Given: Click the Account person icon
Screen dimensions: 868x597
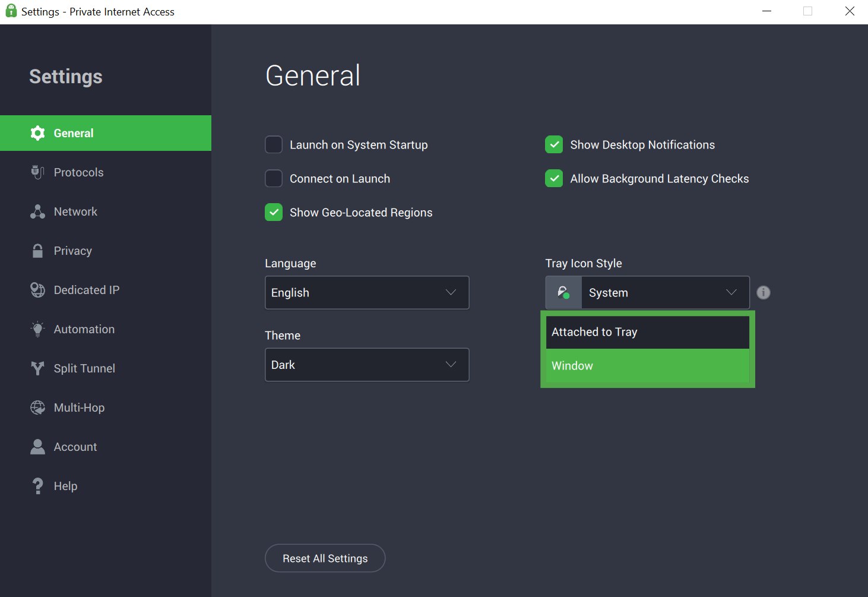Looking at the screenshot, I should pos(37,447).
